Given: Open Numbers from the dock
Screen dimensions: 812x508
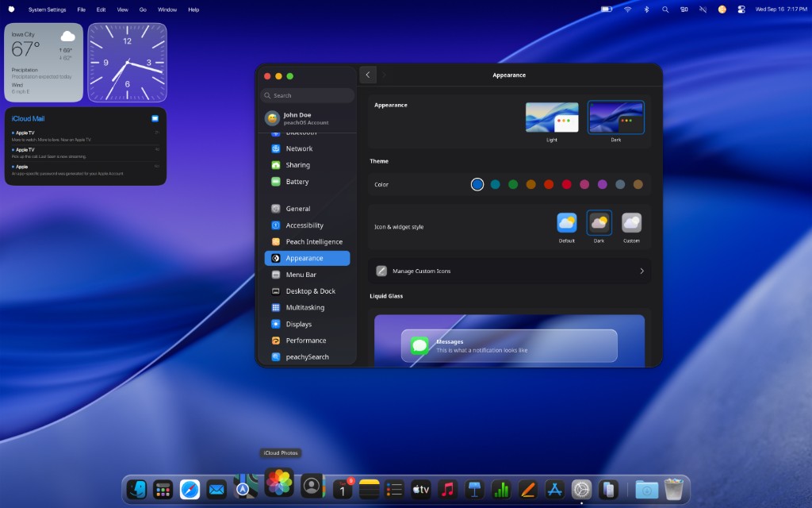Looking at the screenshot, I should coord(501,489).
